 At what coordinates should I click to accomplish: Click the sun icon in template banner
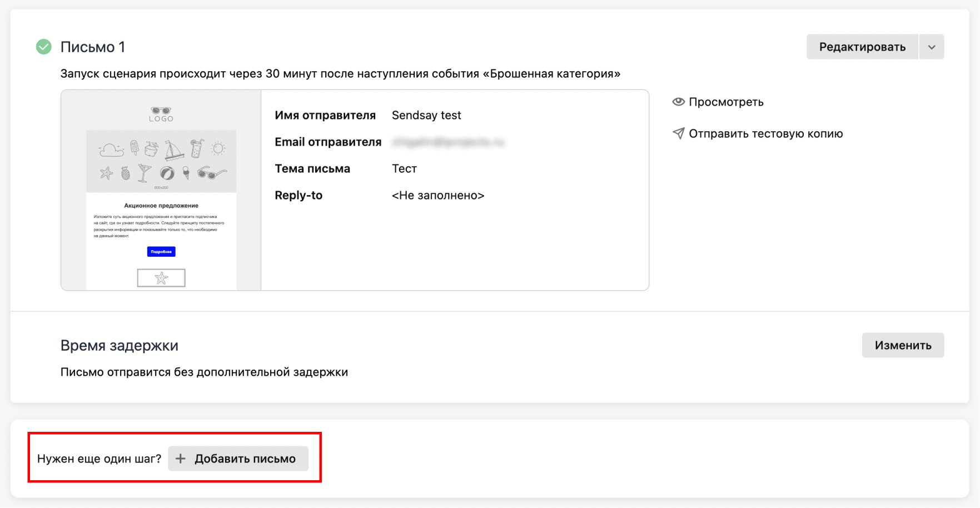tap(218, 148)
